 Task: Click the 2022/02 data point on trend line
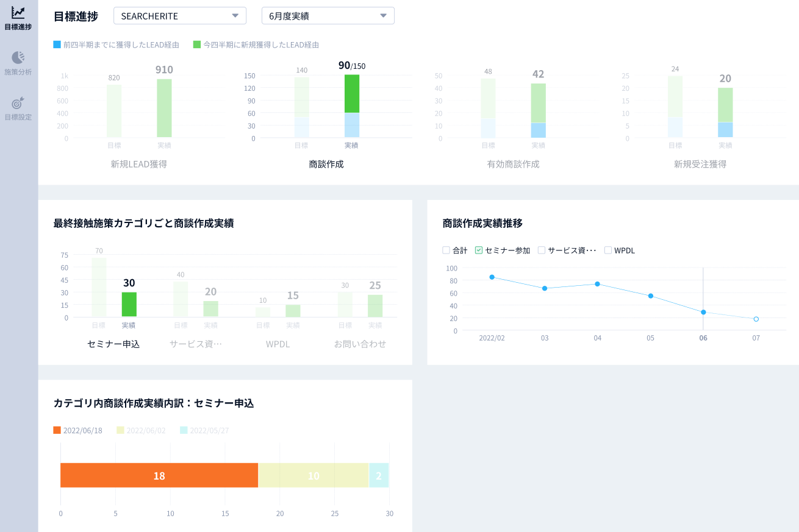click(x=492, y=277)
